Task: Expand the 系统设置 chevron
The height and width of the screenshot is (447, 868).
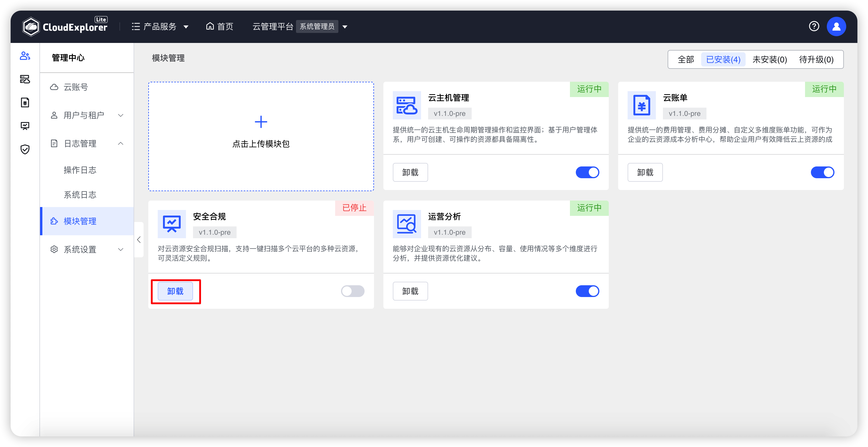Action: tap(120, 249)
